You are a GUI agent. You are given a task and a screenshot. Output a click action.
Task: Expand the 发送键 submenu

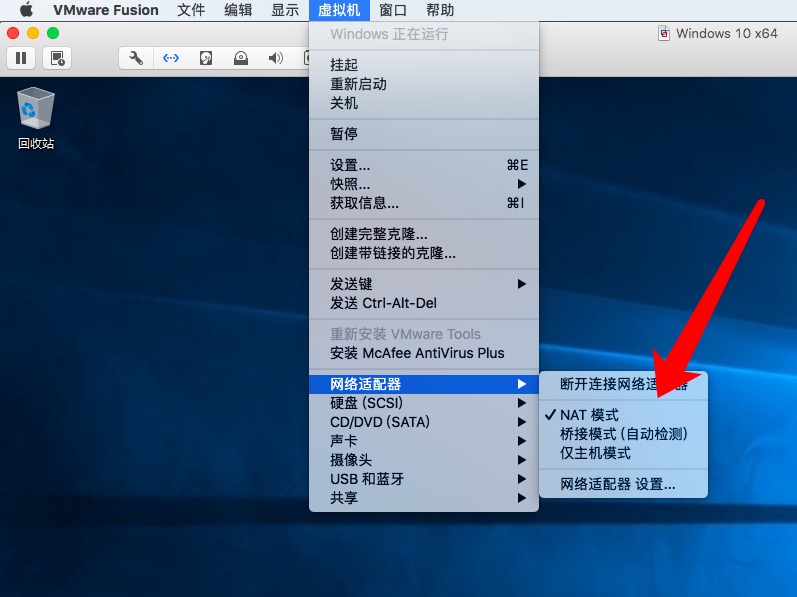[424, 284]
